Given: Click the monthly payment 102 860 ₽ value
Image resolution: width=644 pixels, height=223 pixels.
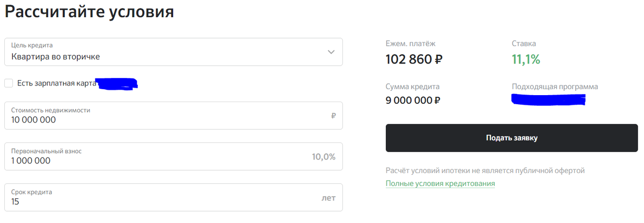Looking at the screenshot, I should 414,59.
